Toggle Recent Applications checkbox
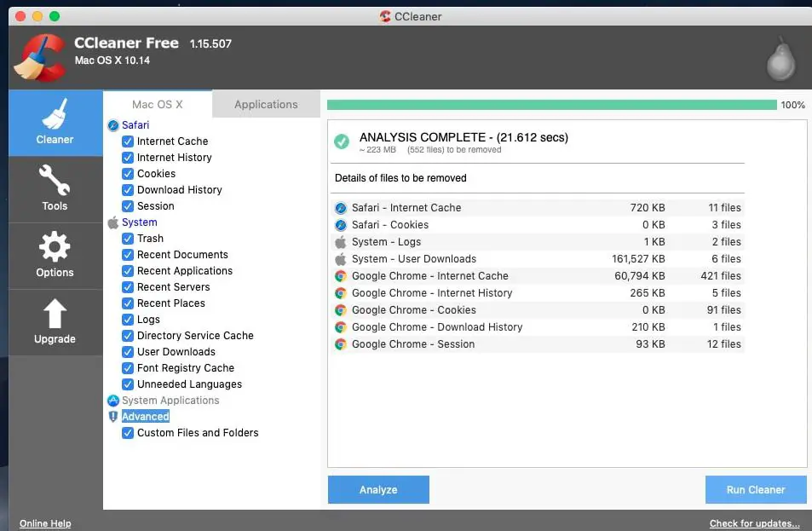Screen dimensions: 812x531 [x=128, y=271]
